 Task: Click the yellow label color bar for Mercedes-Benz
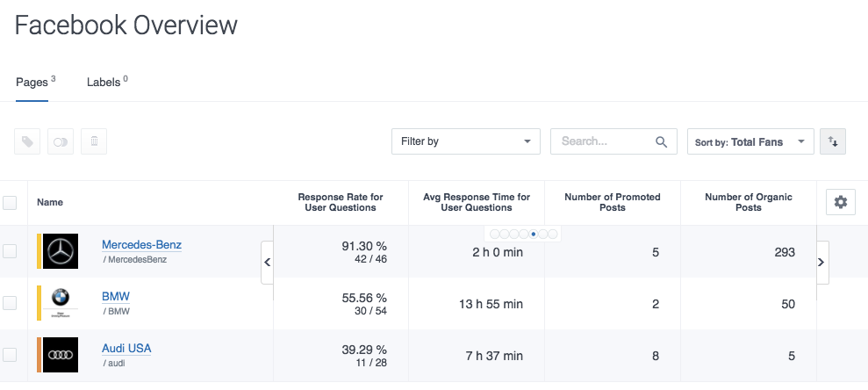39,251
